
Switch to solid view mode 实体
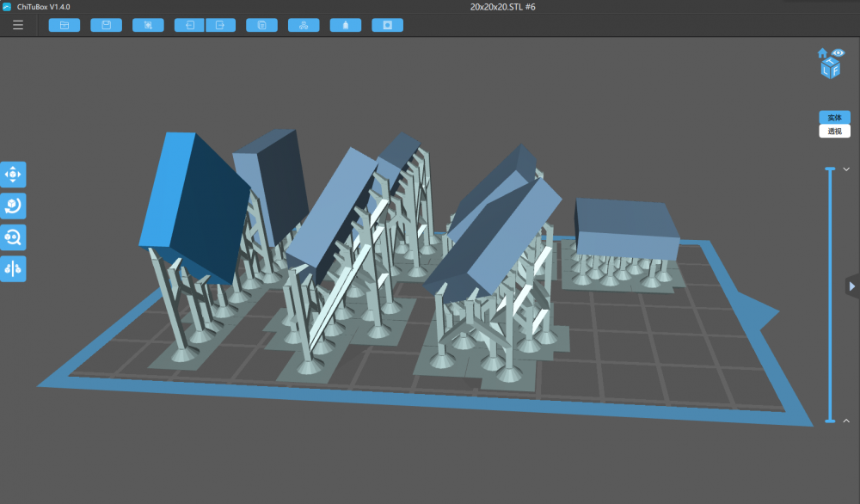pos(834,117)
